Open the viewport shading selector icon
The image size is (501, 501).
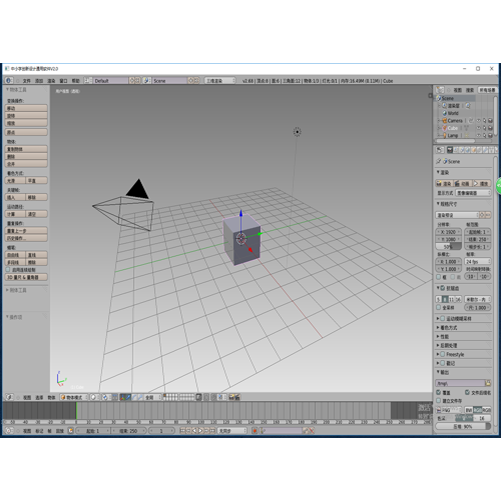tap(94, 397)
